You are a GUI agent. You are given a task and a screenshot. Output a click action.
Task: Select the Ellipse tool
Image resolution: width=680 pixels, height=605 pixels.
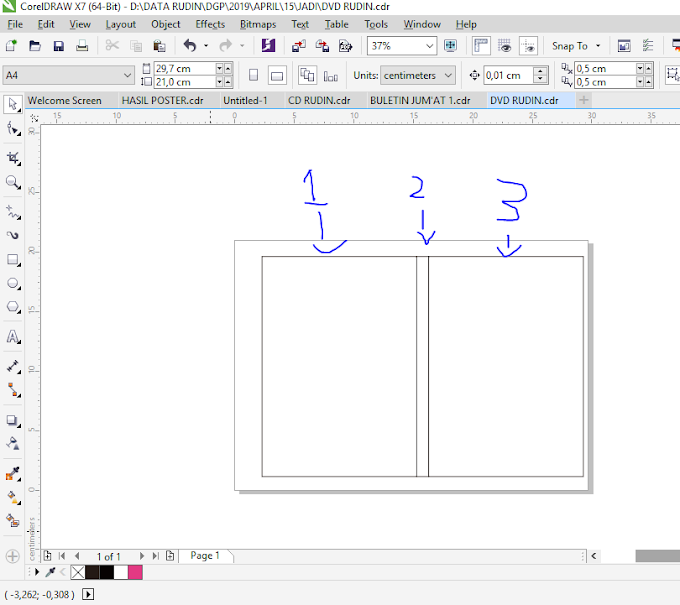click(x=13, y=284)
